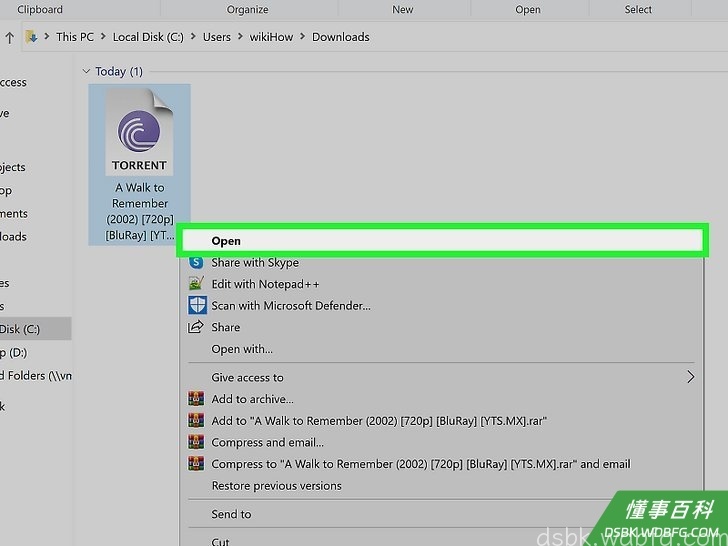This screenshot has width=728, height=546.
Task: Click the Notepad++ icon in menu
Action: (x=196, y=283)
